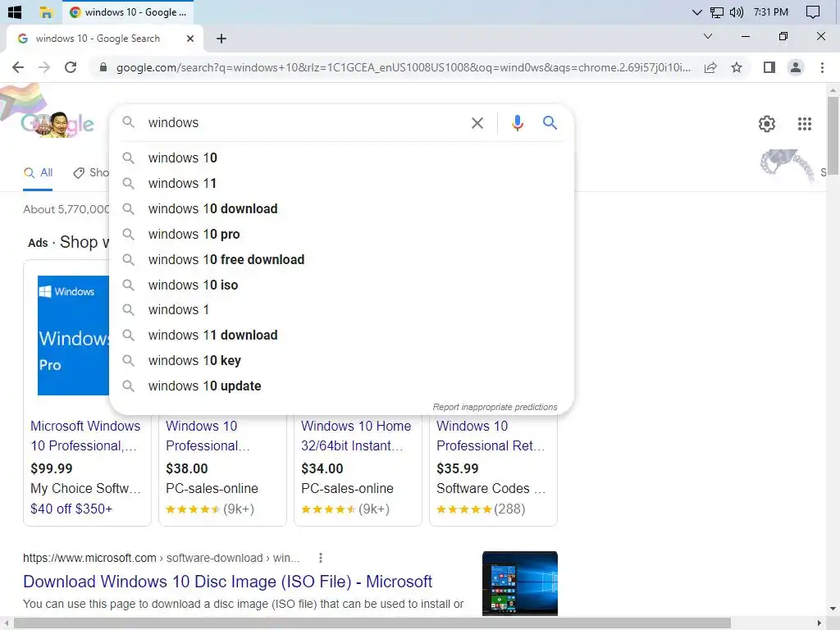This screenshot has height=630, width=840.
Task: Pick 'windows 10 free download' suggestion
Action: pos(341,260)
